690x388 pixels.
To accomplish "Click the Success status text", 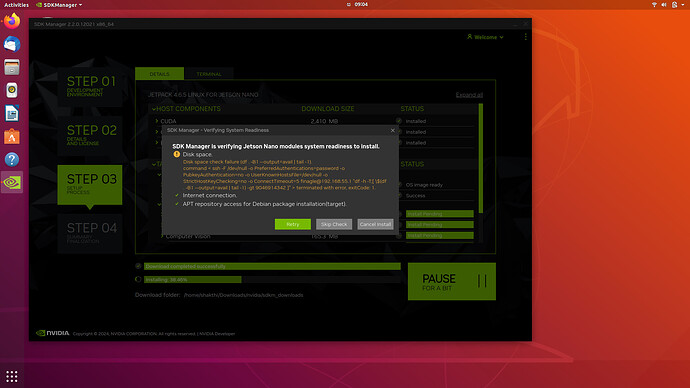I will 415,196.
